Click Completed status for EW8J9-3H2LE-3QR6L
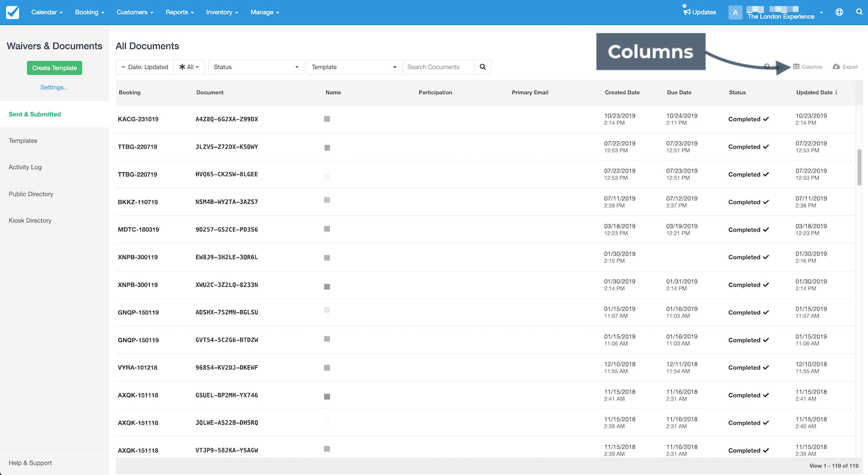The image size is (868, 475). pos(748,257)
